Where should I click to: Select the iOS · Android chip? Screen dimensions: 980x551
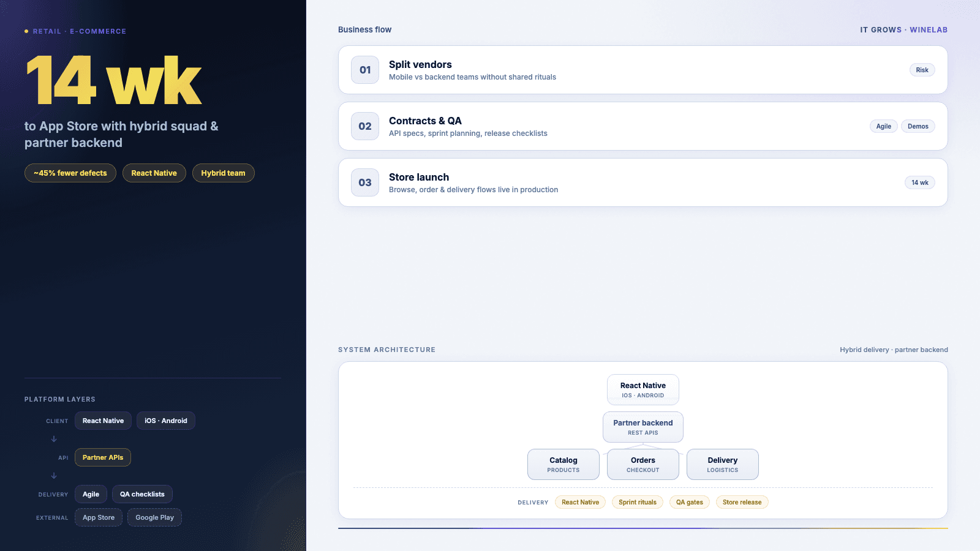click(x=166, y=421)
